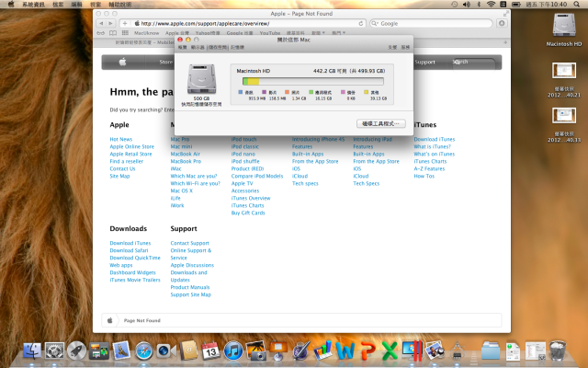Open System Preferences gear icon in dock

point(54,351)
